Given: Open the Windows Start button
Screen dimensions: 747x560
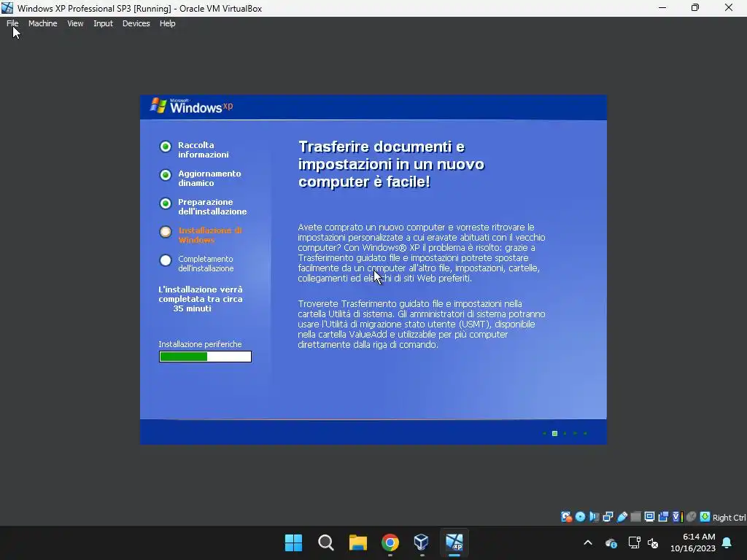Looking at the screenshot, I should [293, 542].
